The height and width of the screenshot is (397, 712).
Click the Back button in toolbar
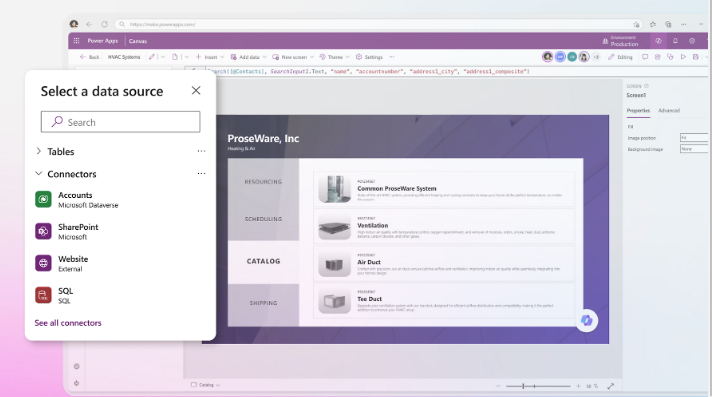(x=89, y=57)
